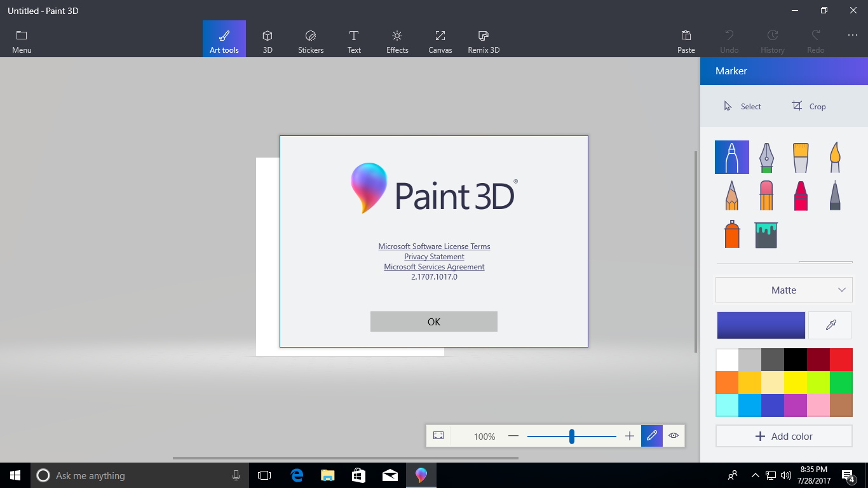Choose the bright red color swatch
This screenshot has width=868, height=488.
(841, 360)
